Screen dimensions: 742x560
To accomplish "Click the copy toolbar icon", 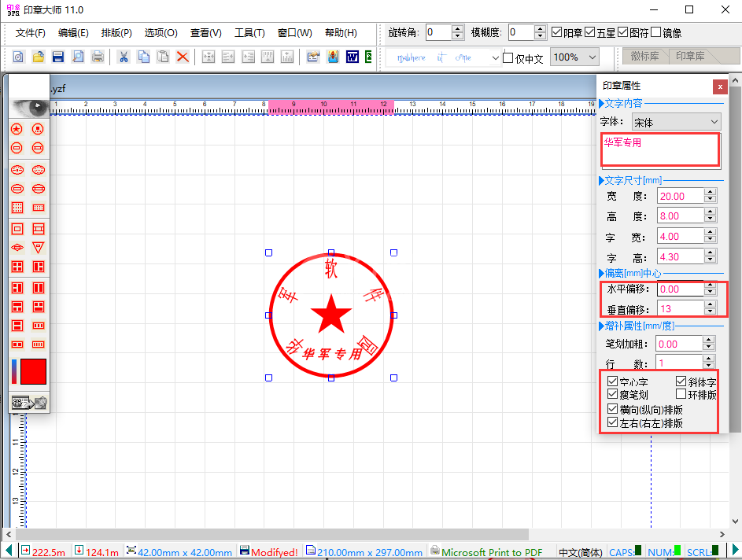I will coord(143,57).
